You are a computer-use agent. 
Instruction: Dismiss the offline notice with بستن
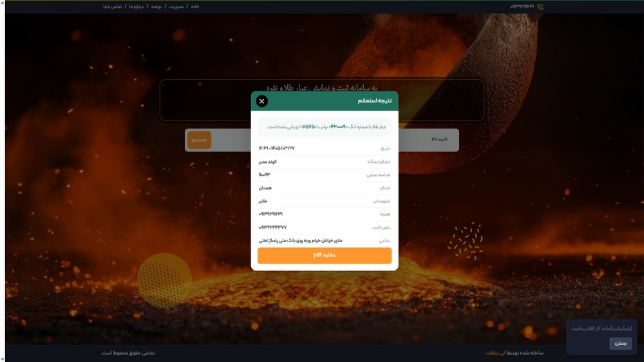pos(620,343)
